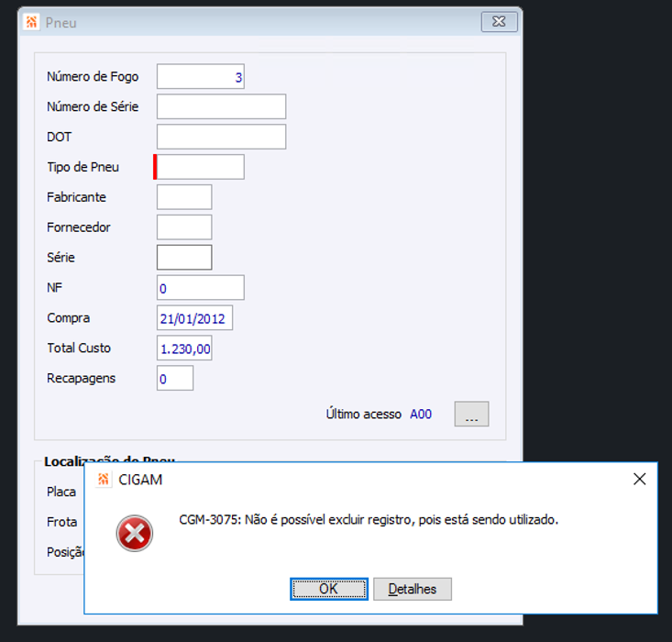Screen dimensions: 672x642
Task: Click the red error icon in the dialog
Action: pos(135,533)
